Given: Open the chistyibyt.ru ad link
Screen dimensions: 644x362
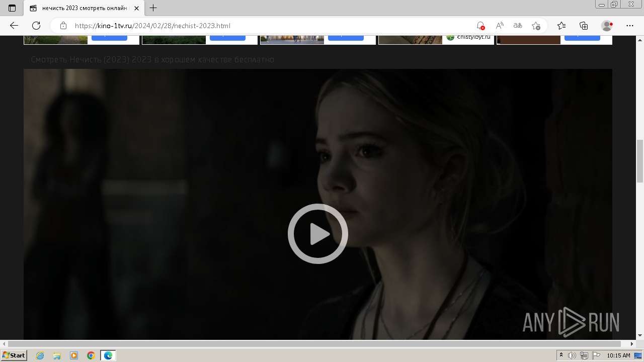Looking at the screenshot, I should coord(473,37).
